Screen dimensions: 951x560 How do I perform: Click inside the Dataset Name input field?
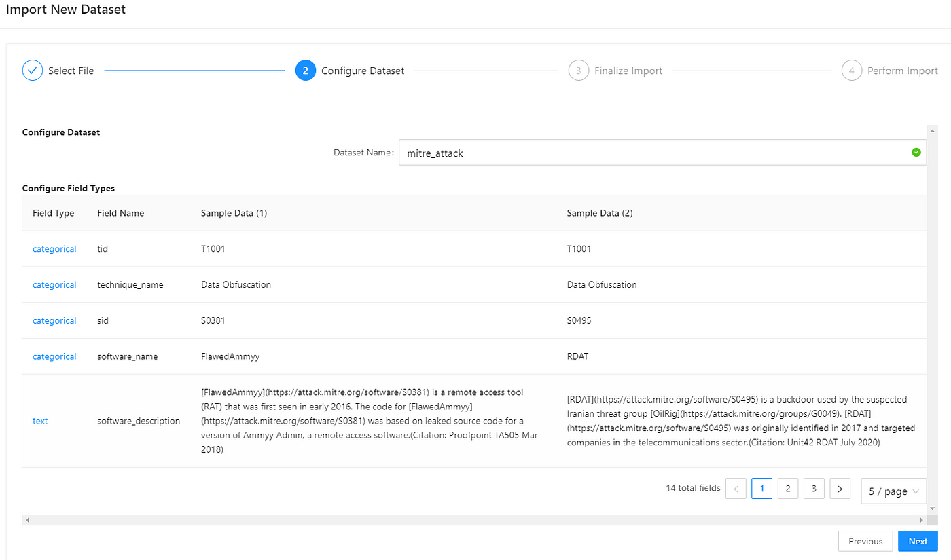tap(611, 152)
